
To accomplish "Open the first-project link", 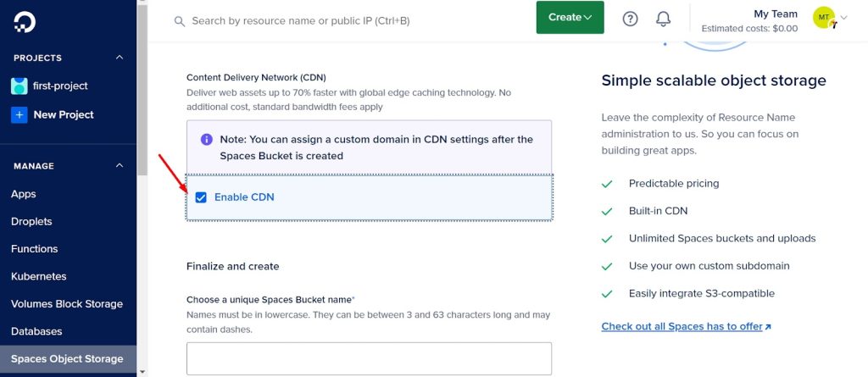I will tap(60, 86).
